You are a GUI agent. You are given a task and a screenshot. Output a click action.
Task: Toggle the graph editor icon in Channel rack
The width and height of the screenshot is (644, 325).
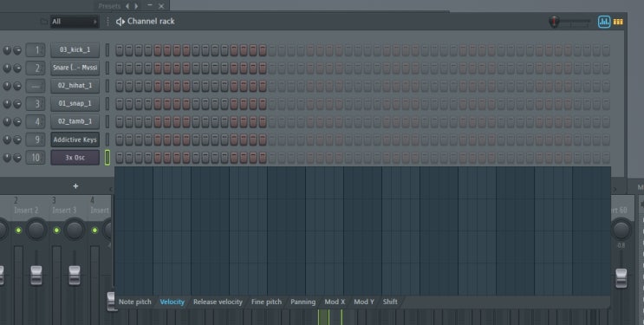(604, 22)
